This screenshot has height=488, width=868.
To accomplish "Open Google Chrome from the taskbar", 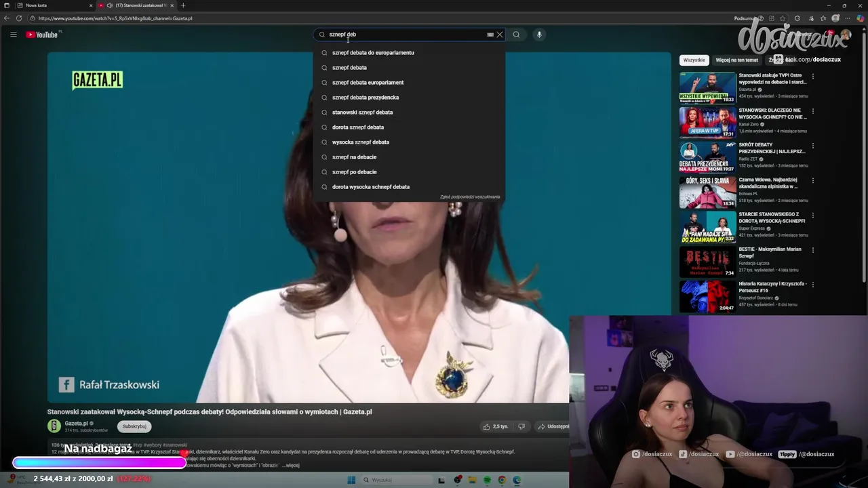I will coord(502,481).
